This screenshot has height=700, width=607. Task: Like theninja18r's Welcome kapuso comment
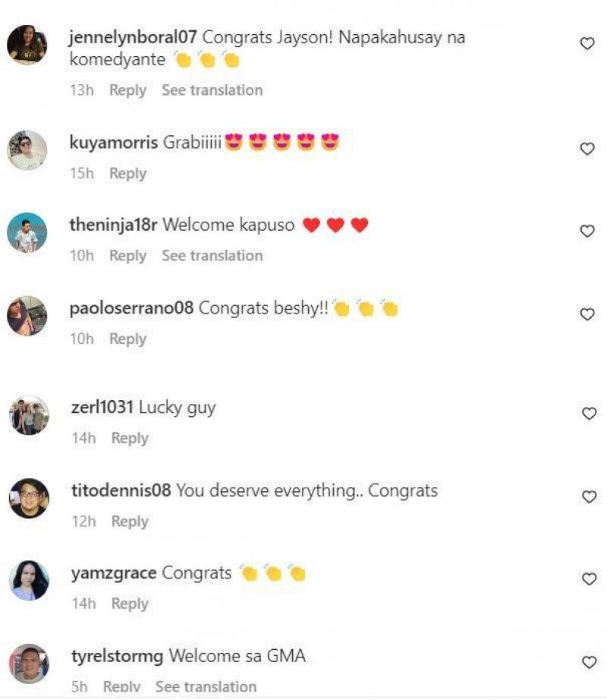pos(587,232)
